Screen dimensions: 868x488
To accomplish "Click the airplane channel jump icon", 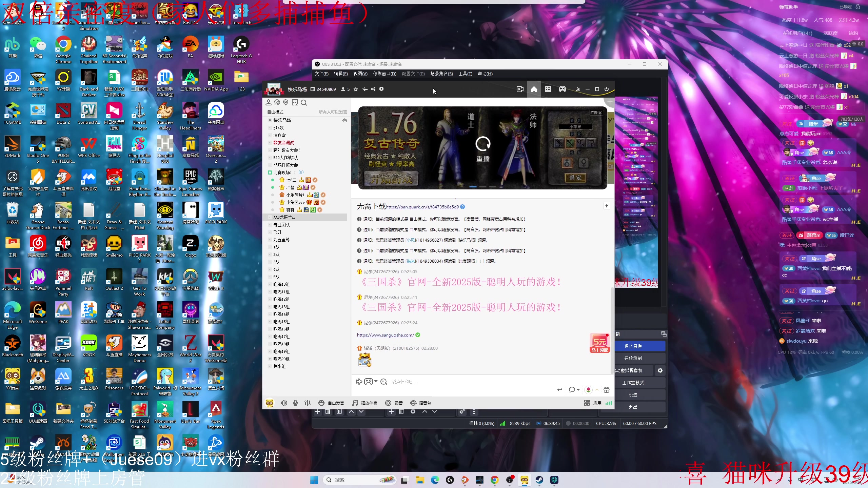I will click(x=365, y=89).
